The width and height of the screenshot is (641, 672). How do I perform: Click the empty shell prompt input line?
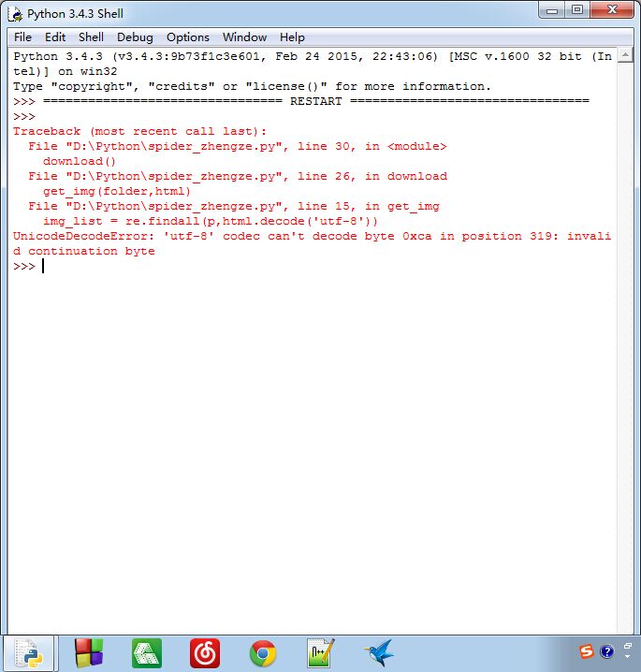[x=281, y=267]
